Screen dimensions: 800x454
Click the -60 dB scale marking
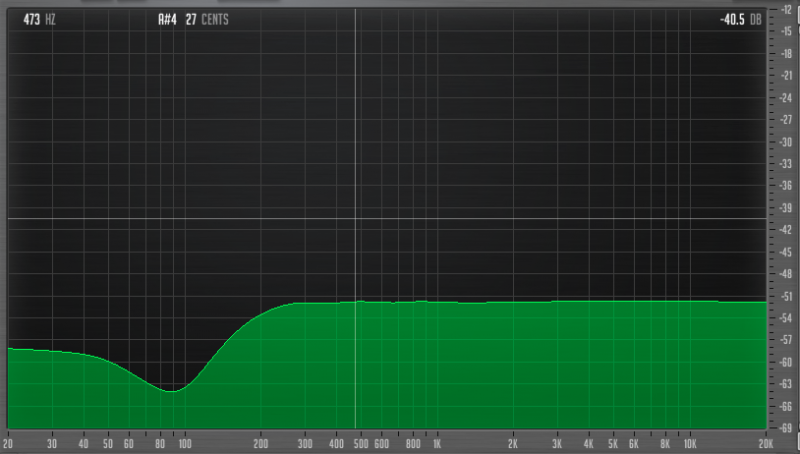[x=787, y=362]
